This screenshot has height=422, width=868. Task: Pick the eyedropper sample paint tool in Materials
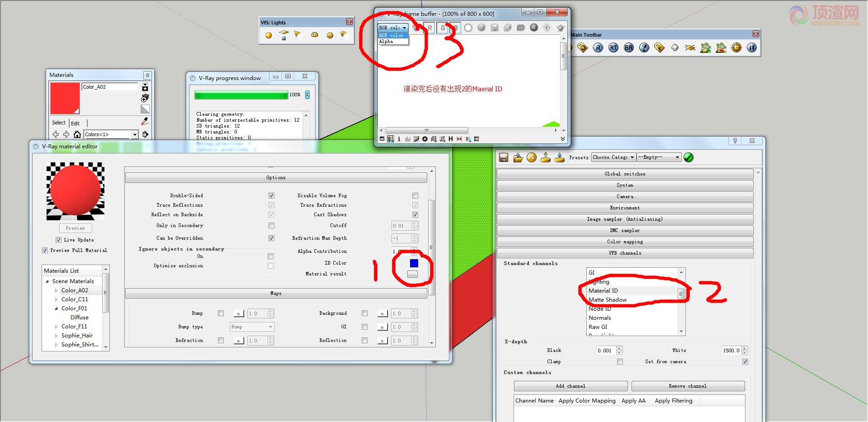(145, 121)
